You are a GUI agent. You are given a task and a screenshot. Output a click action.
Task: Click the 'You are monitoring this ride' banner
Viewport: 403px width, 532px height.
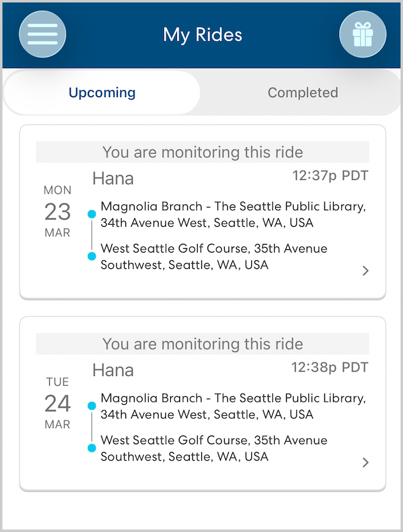click(203, 152)
